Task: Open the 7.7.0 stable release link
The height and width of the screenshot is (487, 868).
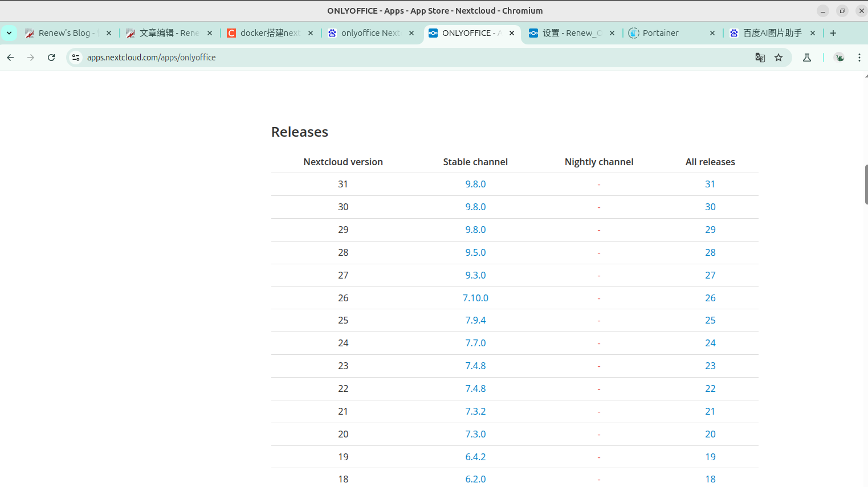Action: (x=475, y=343)
